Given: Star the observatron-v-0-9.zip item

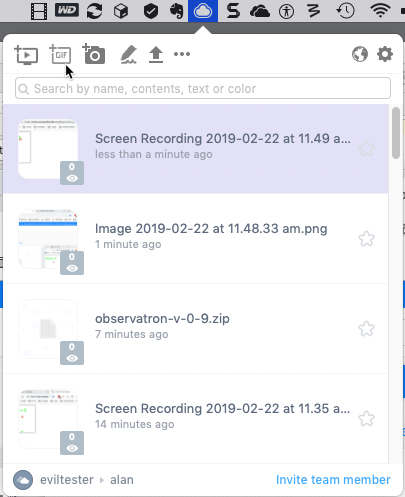Looking at the screenshot, I should coord(366,329).
